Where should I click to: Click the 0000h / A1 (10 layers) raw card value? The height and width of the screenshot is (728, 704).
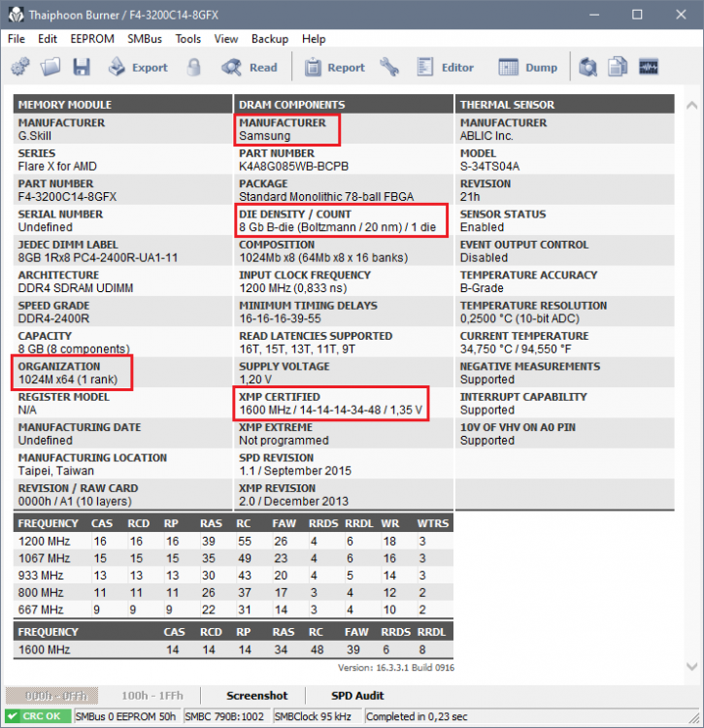coord(75,502)
